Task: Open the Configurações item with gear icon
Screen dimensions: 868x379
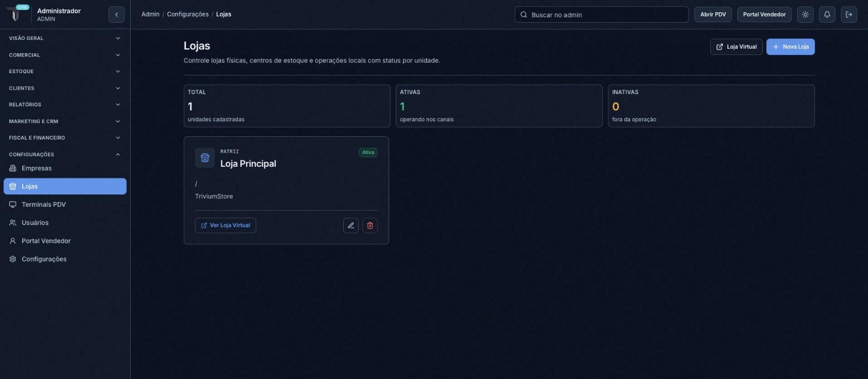Action: click(65, 259)
